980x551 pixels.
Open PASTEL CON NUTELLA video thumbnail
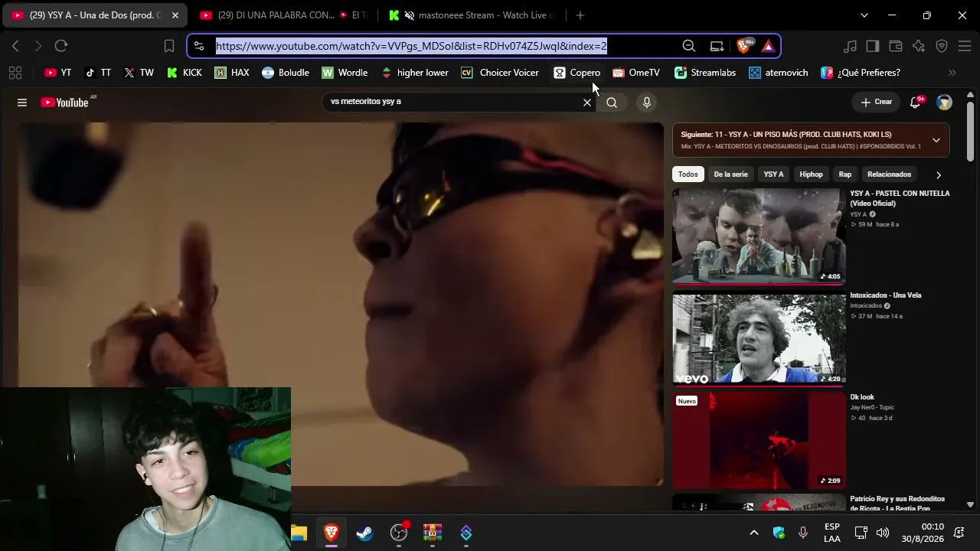(759, 236)
